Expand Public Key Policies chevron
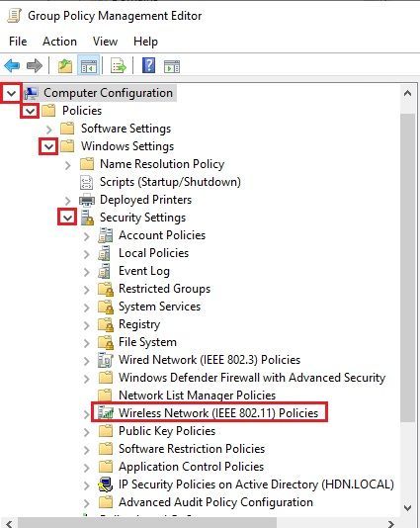This screenshot has width=420, height=528. tap(87, 432)
